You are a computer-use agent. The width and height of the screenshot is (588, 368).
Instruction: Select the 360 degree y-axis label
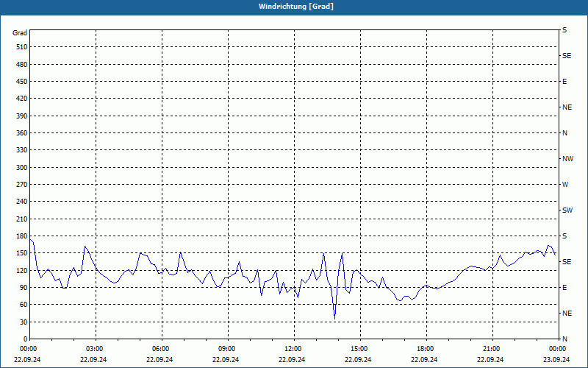[20, 133]
